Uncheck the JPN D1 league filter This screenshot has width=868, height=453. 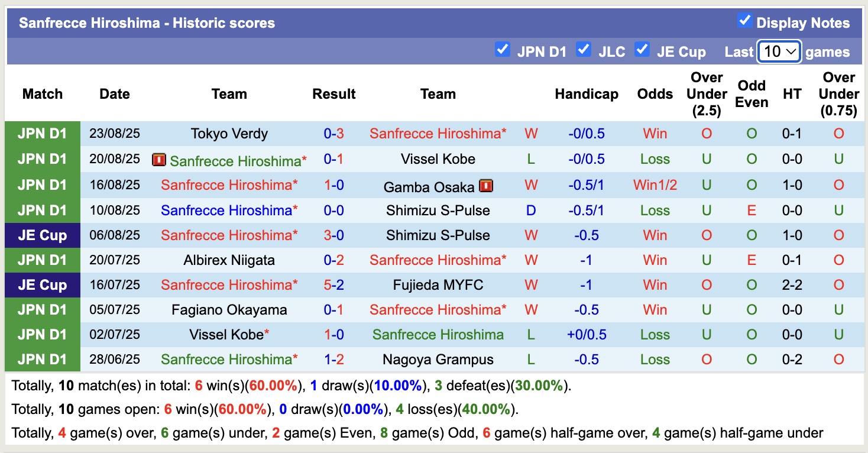pyautogui.click(x=503, y=51)
